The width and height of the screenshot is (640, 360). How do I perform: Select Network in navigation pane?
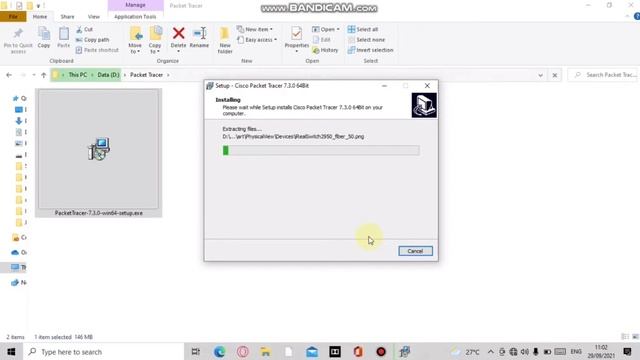pyautogui.click(x=19, y=282)
